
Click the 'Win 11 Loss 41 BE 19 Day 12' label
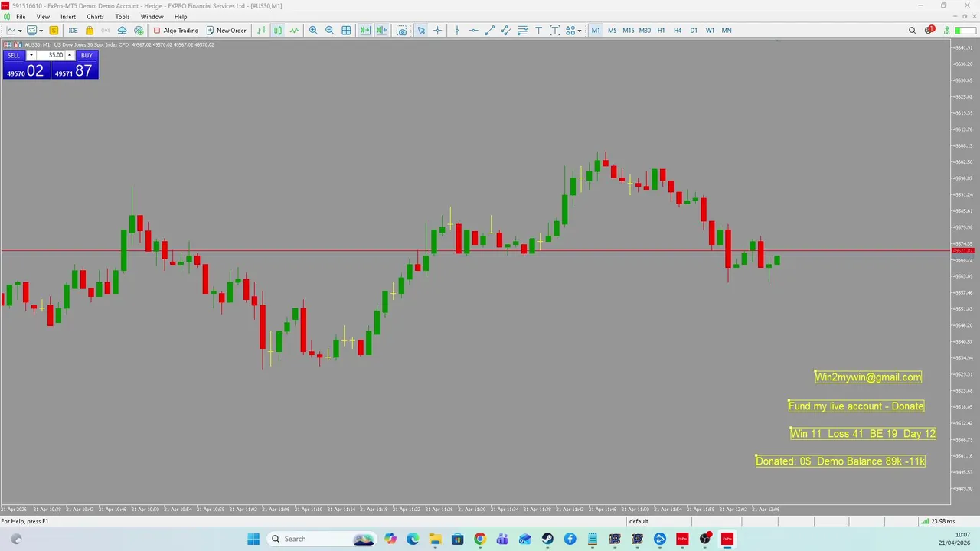863,434
